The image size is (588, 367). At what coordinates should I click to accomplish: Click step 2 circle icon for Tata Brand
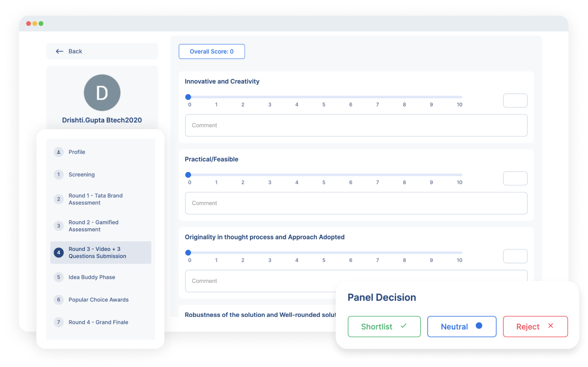tap(58, 199)
